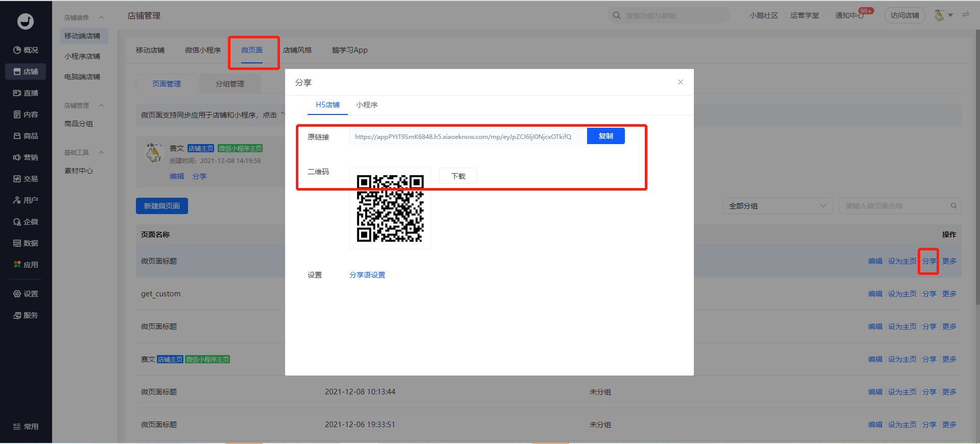Image resolution: width=980 pixels, height=444 pixels.
Task: Click the 概况 overview icon in sidebar
Action: [x=17, y=50]
